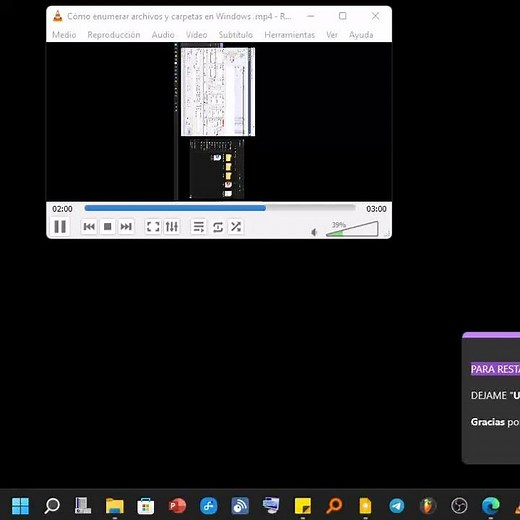The height and width of the screenshot is (520, 520).
Task: Open the Audio menu
Action: (x=163, y=35)
